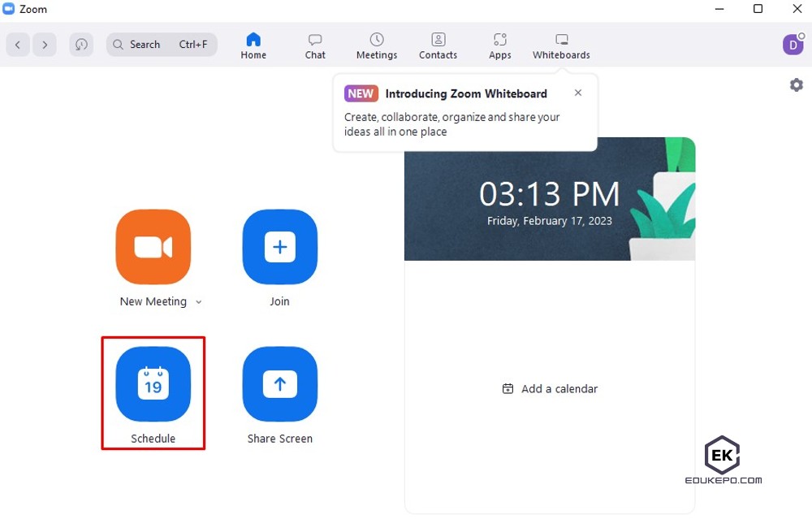Expand the New Meeting options dropdown
812x528 pixels.
click(197, 301)
